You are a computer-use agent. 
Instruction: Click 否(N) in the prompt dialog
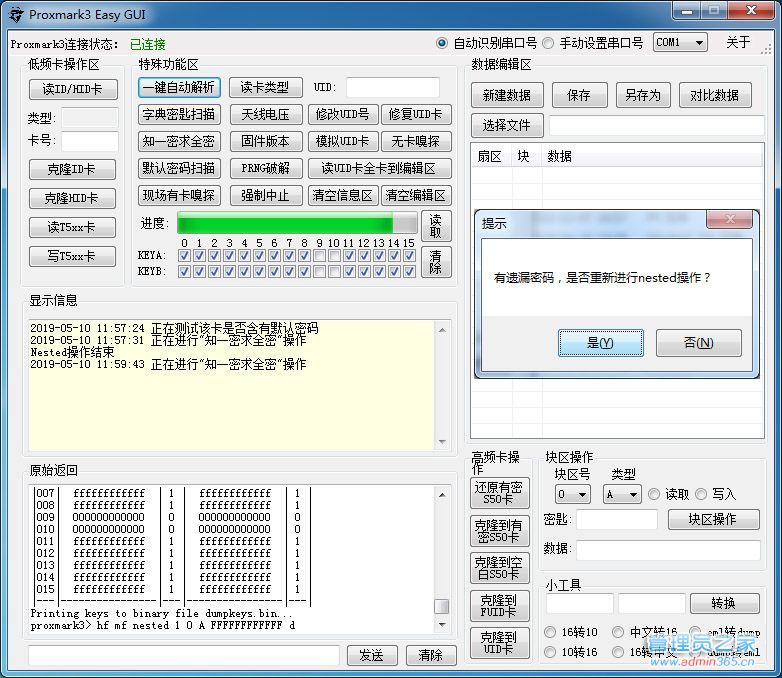tap(698, 343)
